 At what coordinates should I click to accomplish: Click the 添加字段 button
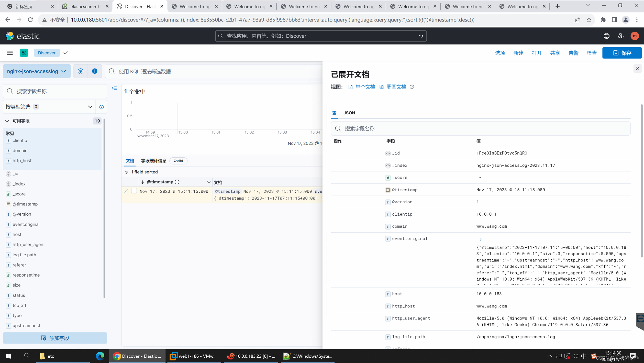coord(55,338)
